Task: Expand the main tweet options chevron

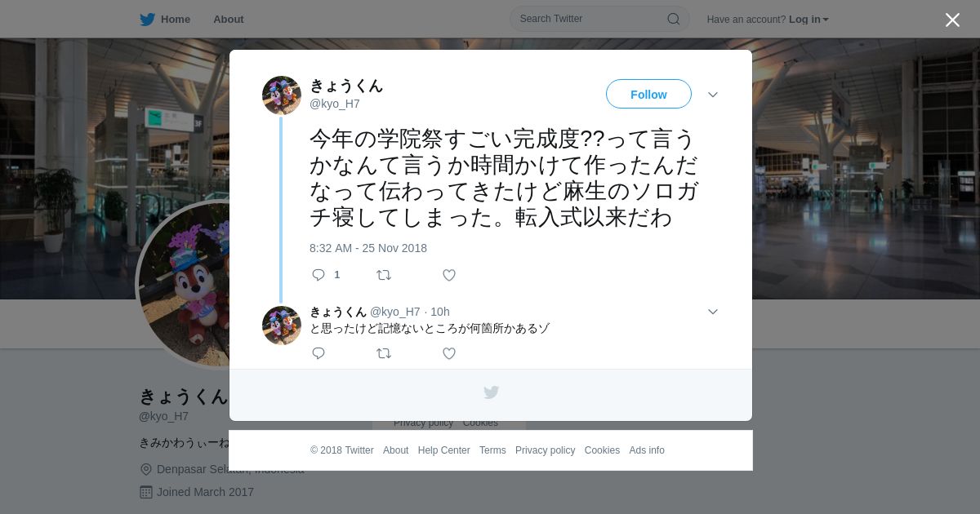Action: [x=713, y=95]
